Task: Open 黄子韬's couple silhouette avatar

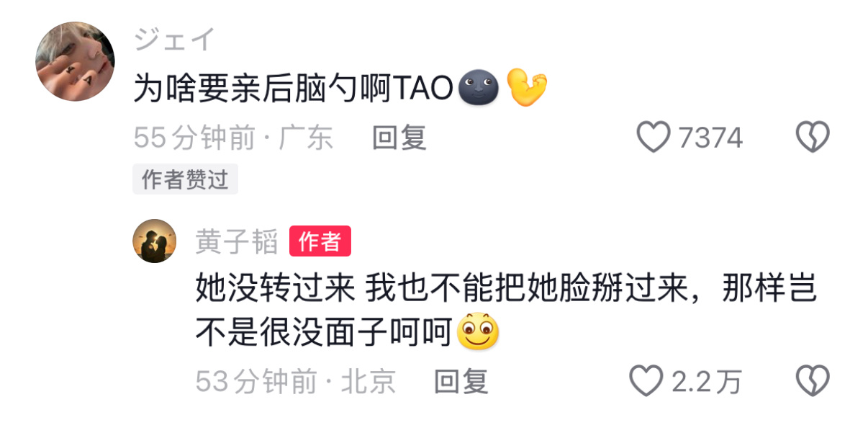Action: tap(155, 241)
